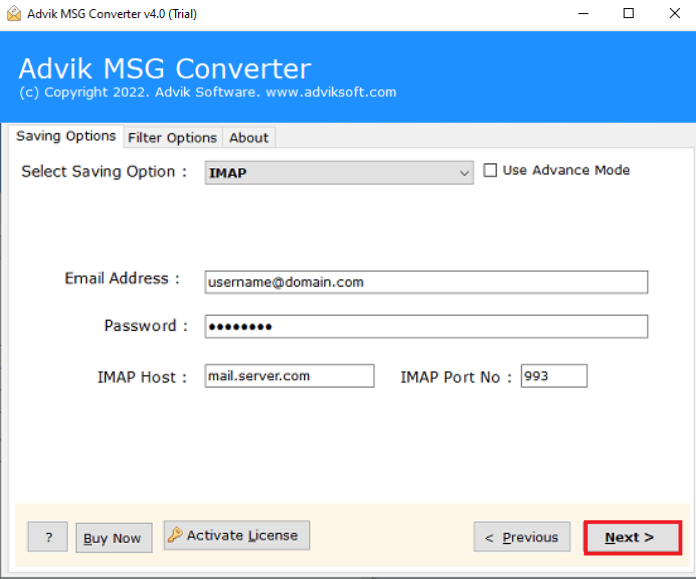Click the 'Advik MSG Converter' banner heading

(x=165, y=69)
